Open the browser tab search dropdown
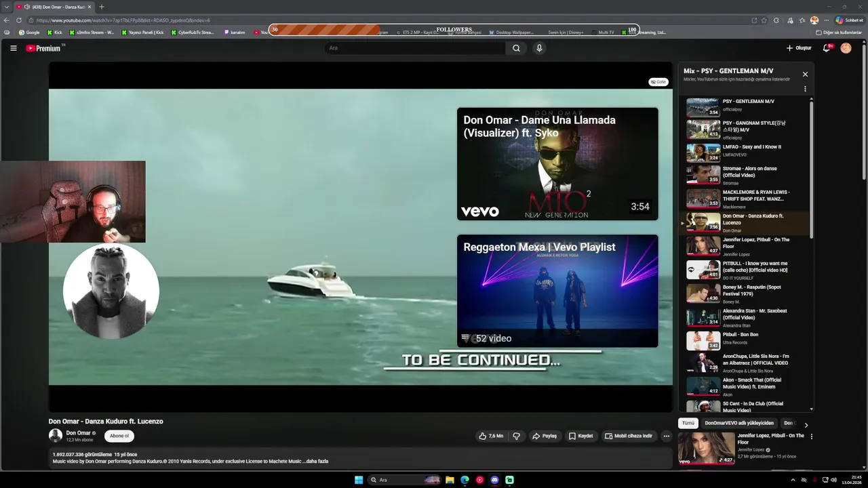Image resolution: width=868 pixels, height=488 pixels. (6, 7)
